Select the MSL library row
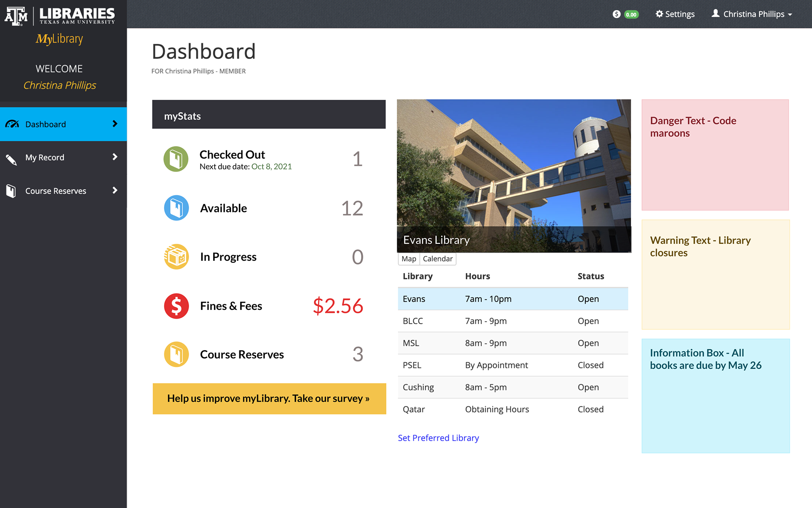Screen dimensions: 812x508 point(513,343)
